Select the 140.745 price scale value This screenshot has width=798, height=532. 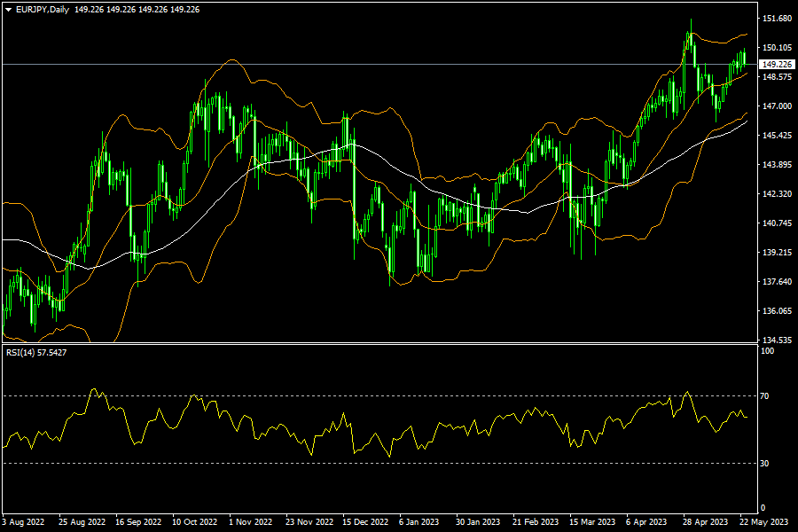(777, 223)
